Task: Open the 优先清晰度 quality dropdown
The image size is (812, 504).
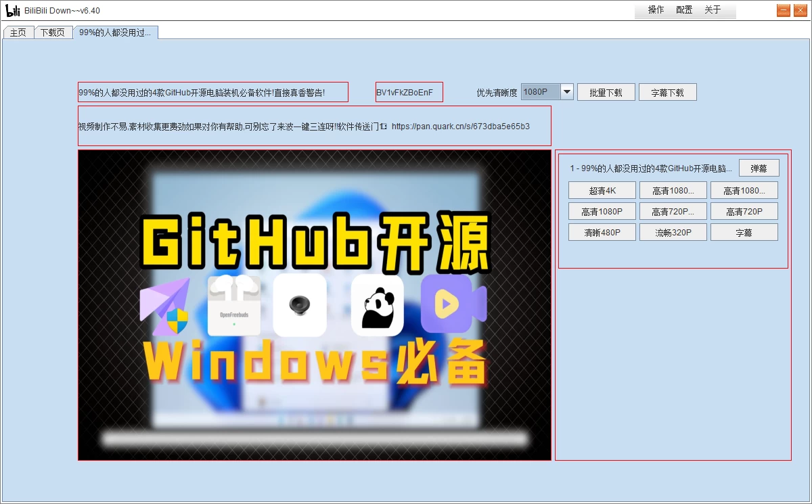Action: pos(566,91)
